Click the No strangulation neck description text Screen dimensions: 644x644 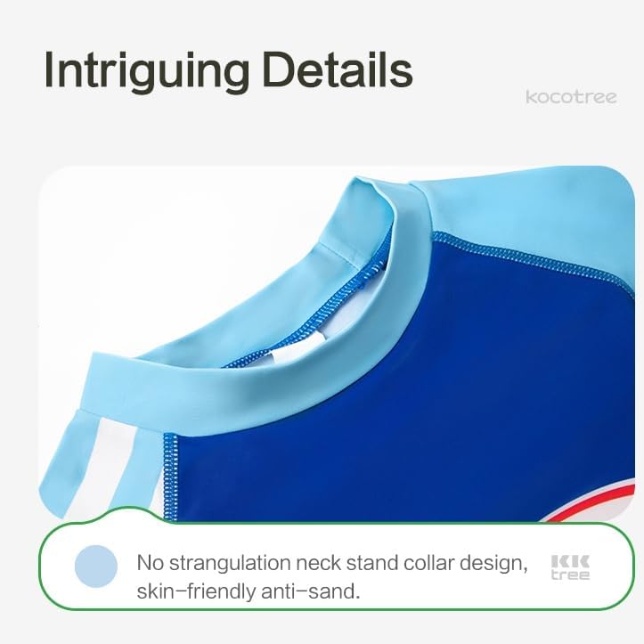332,563
